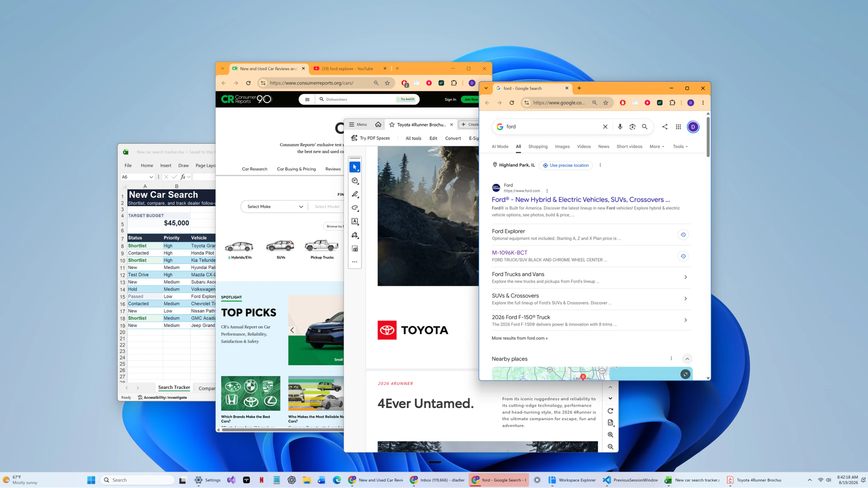Image resolution: width=868 pixels, height=488 pixels.
Task: Expand the Excel Name Box dropdown
Action: pyautogui.click(x=151, y=177)
